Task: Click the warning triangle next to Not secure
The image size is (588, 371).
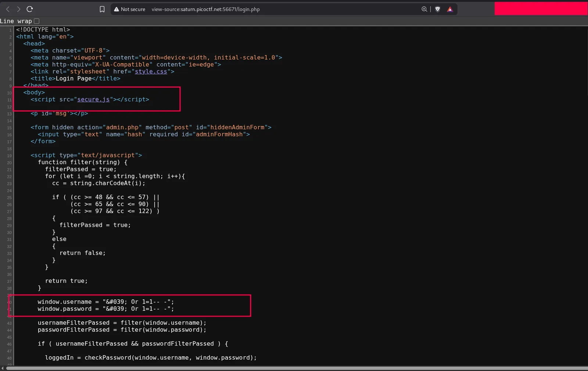Action: [x=116, y=9]
